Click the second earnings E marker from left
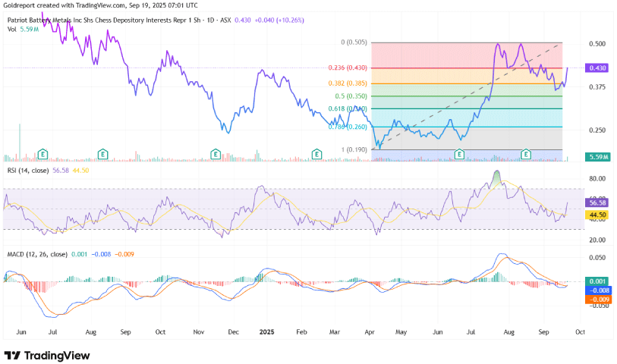 pos(102,155)
